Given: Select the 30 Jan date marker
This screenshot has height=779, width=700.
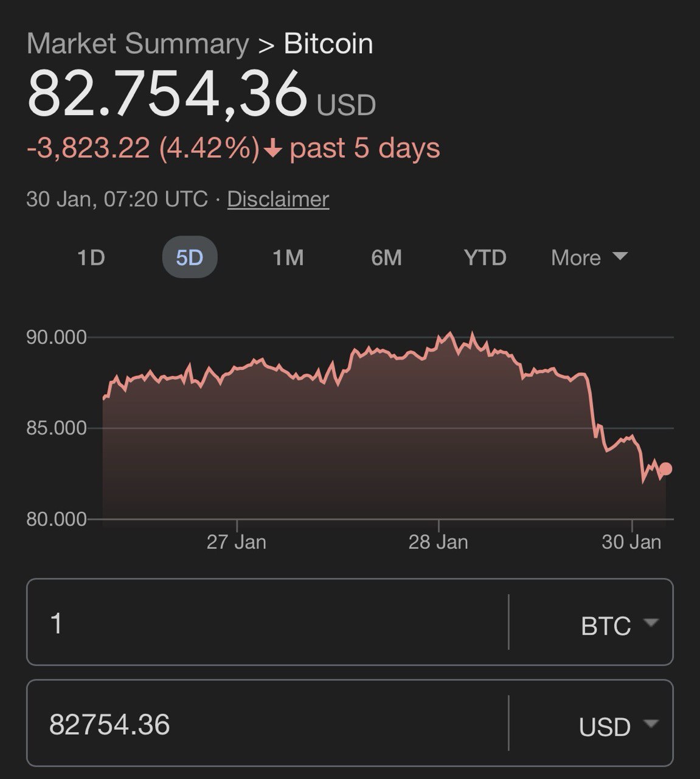Looking at the screenshot, I should 631,542.
